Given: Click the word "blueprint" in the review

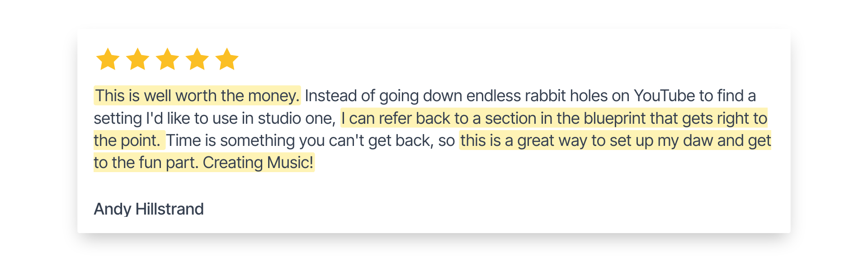Looking at the screenshot, I should (x=614, y=118).
